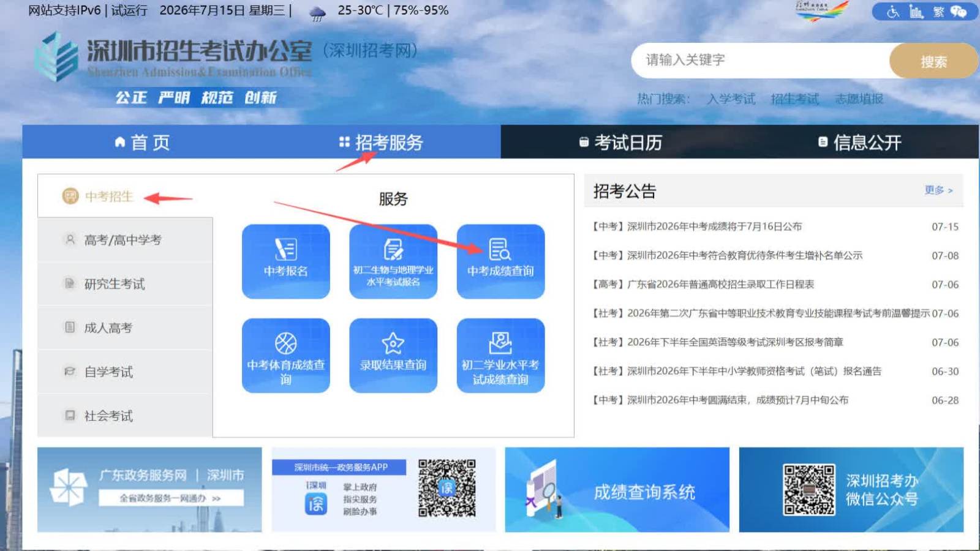Open 中考成绩查询 service tile
This screenshot has width=980, height=551.
point(500,261)
